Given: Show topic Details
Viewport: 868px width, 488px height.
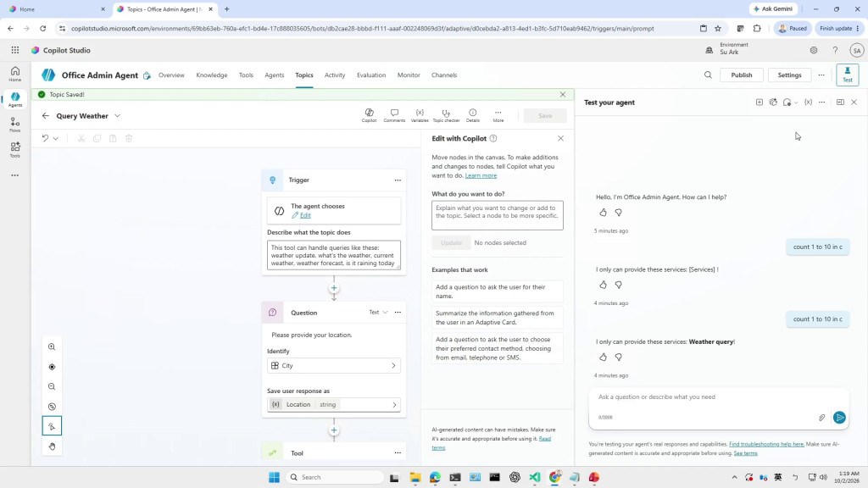Looking at the screenshot, I should tap(473, 115).
